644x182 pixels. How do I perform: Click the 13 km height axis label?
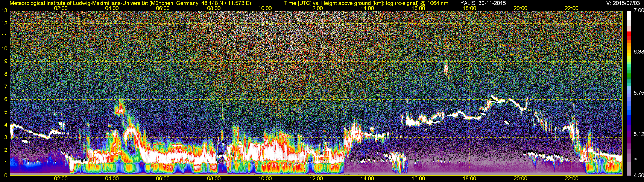[x=5, y=10]
